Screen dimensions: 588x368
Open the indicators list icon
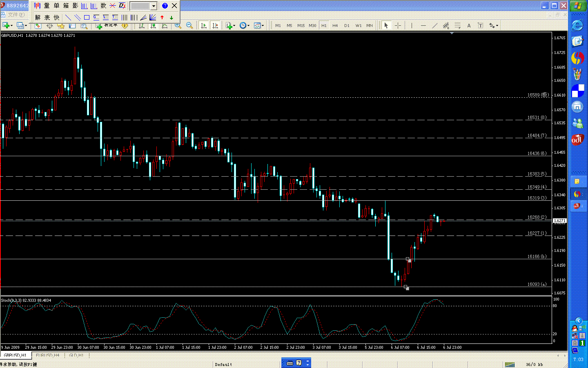[x=229, y=25]
